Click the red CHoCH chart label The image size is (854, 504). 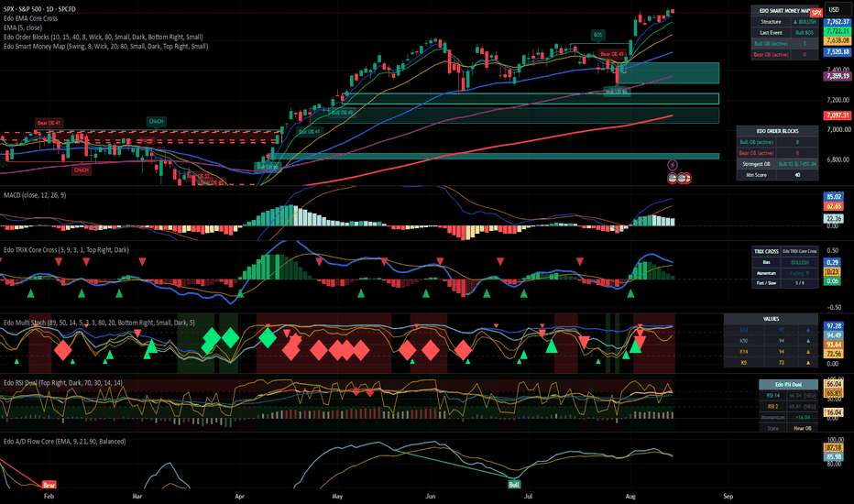(82, 170)
